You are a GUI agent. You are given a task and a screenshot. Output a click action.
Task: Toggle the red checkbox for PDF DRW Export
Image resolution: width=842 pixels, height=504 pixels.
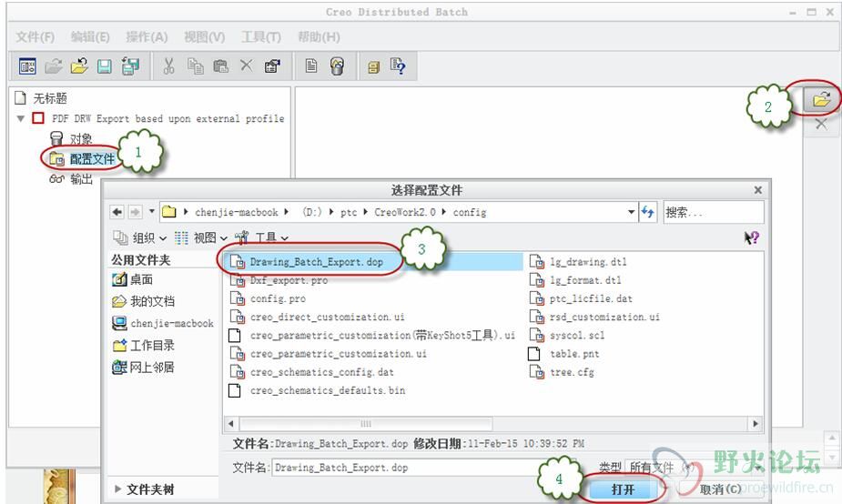38,118
